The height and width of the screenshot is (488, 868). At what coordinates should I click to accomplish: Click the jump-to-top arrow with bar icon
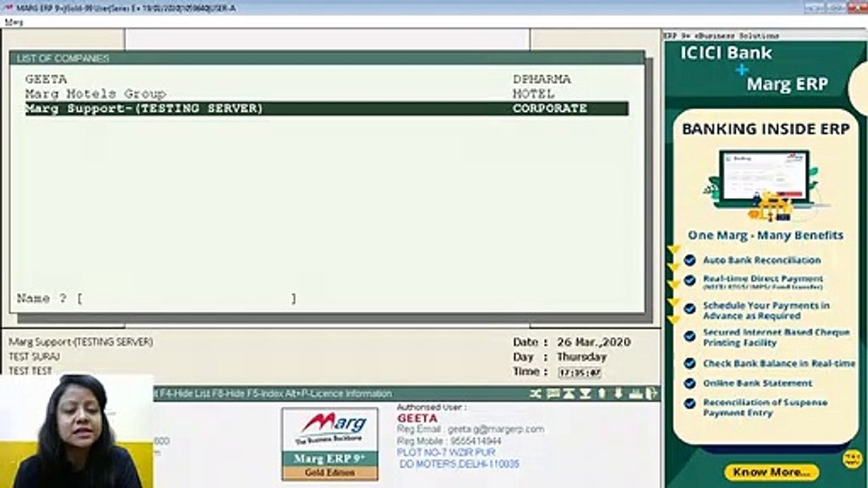(569, 394)
